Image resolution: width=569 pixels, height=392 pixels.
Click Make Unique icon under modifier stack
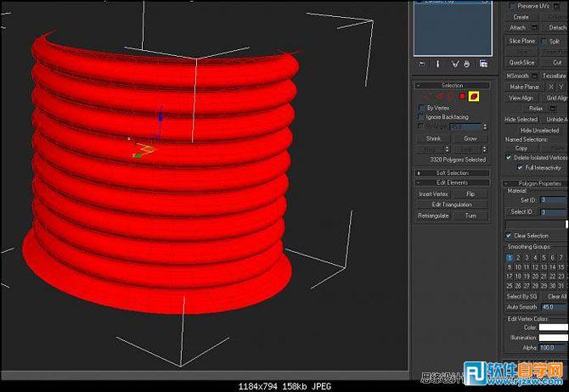(455, 64)
